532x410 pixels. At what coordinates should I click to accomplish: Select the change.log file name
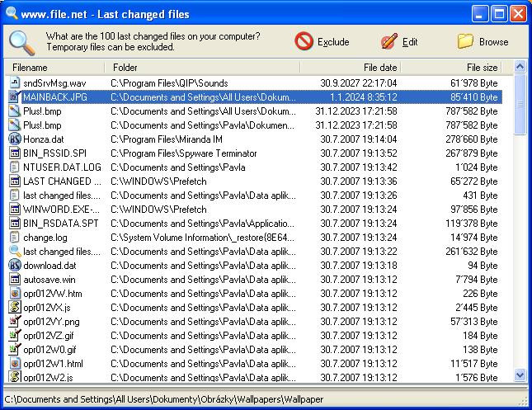[45, 238]
